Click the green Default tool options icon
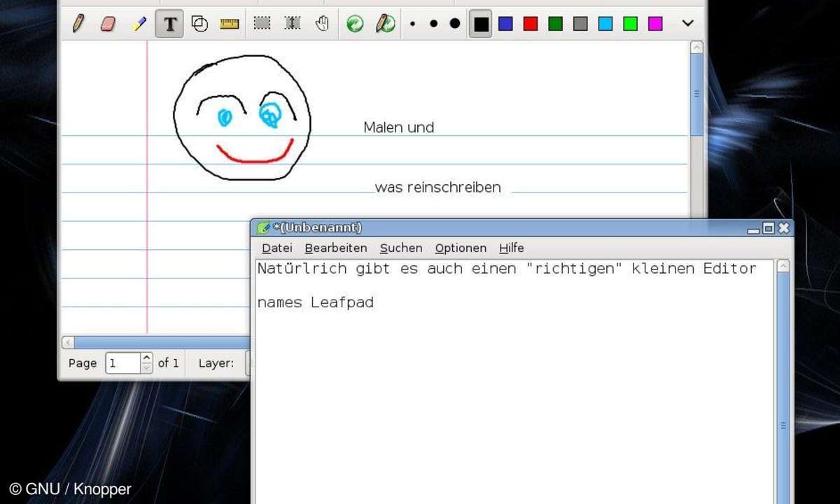The image size is (840, 504). coord(355,24)
